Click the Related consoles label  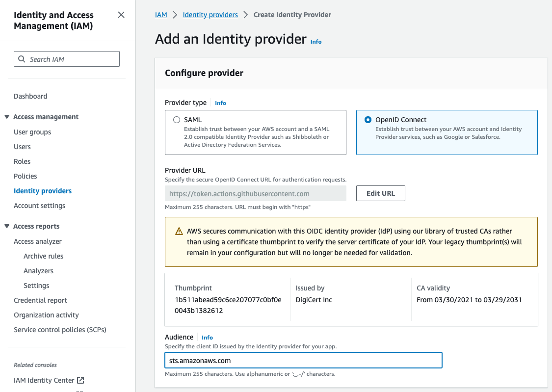[x=35, y=365]
